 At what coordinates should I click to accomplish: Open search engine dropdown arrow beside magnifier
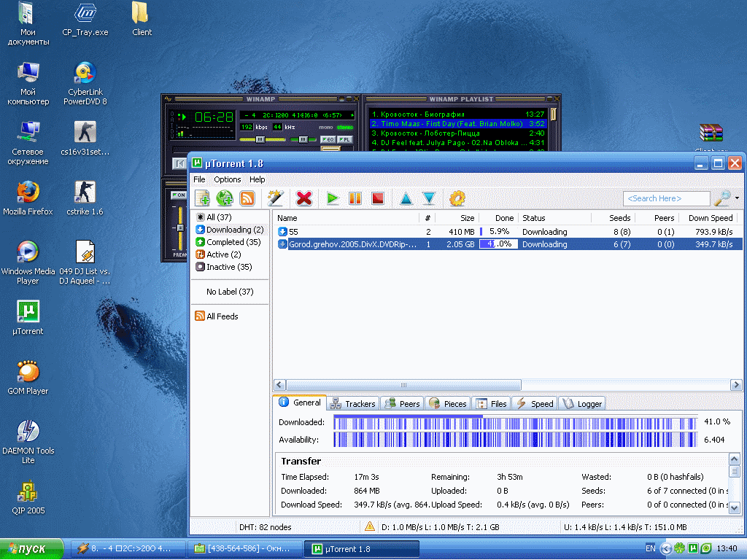click(x=737, y=198)
